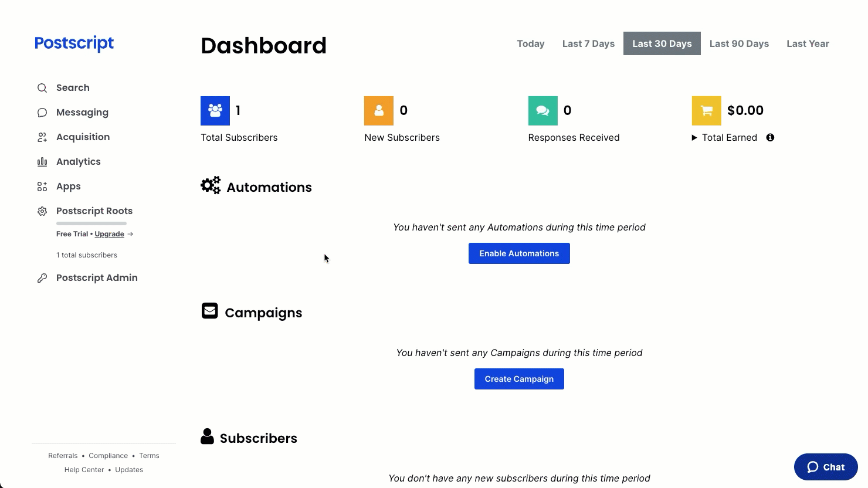Choose the Last Year time range
The image size is (868, 488).
click(x=808, y=43)
